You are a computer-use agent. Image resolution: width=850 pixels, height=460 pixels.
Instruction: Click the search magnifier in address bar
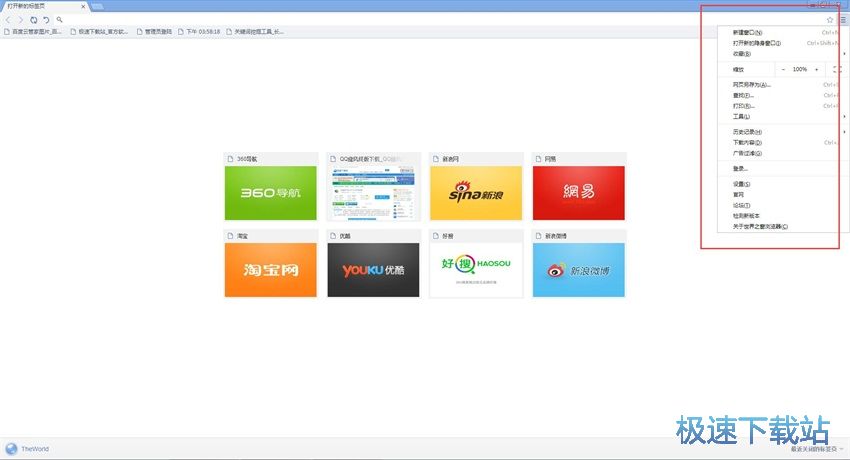pos(60,20)
